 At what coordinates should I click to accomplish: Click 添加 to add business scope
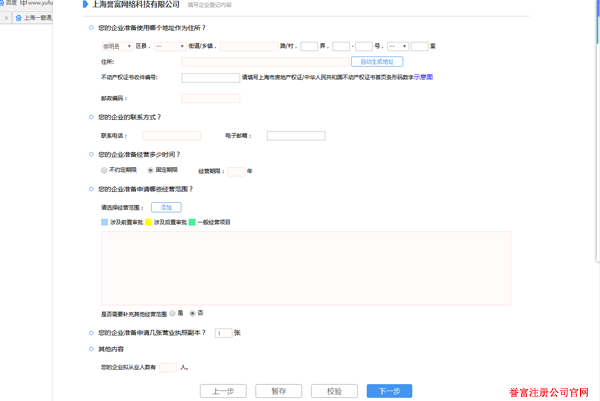[166, 207]
